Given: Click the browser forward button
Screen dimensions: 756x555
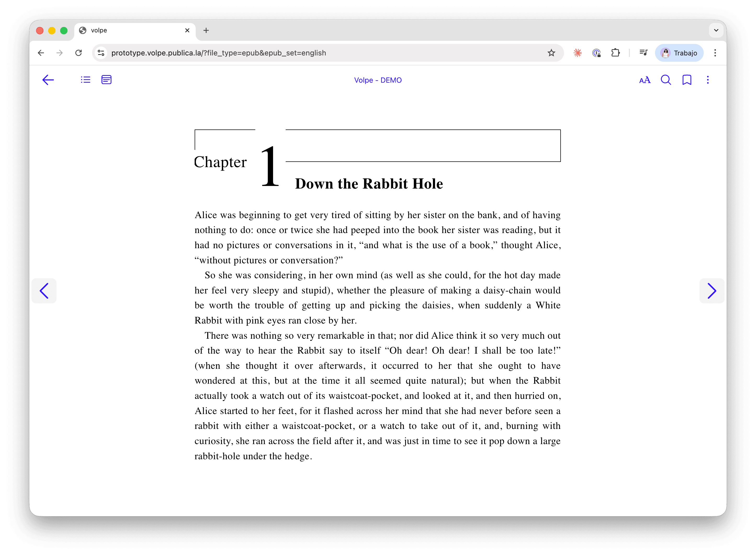Looking at the screenshot, I should tap(59, 53).
